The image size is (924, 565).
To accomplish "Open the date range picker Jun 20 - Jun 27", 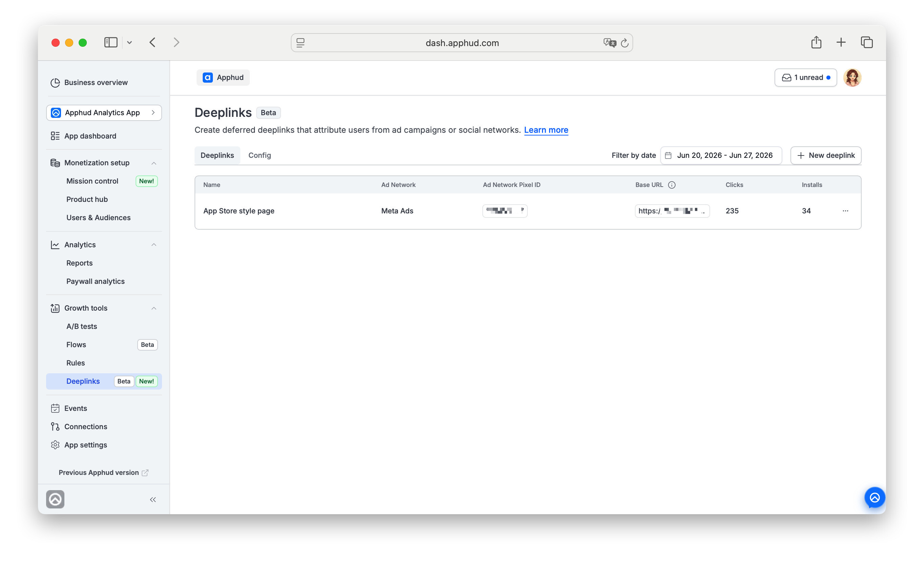I will [x=721, y=155].
